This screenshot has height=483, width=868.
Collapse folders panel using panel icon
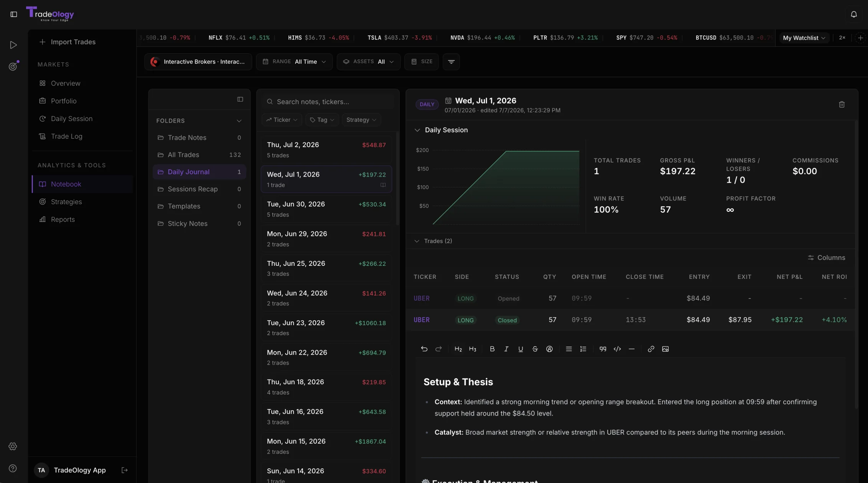[240, 99]
